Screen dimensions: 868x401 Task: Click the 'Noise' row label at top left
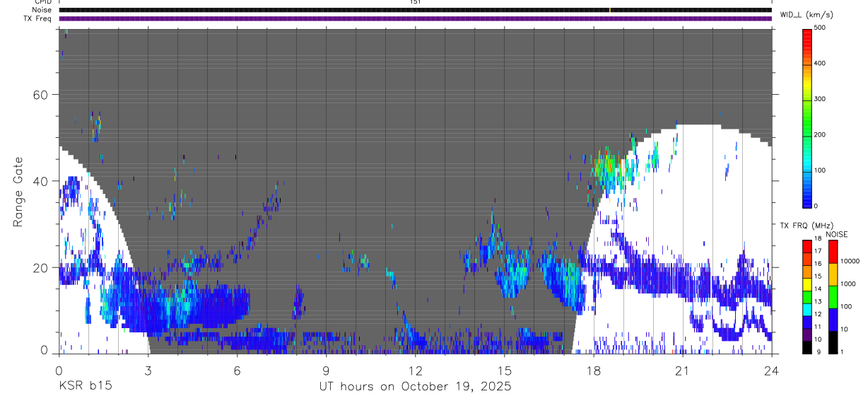click(43, 10)
